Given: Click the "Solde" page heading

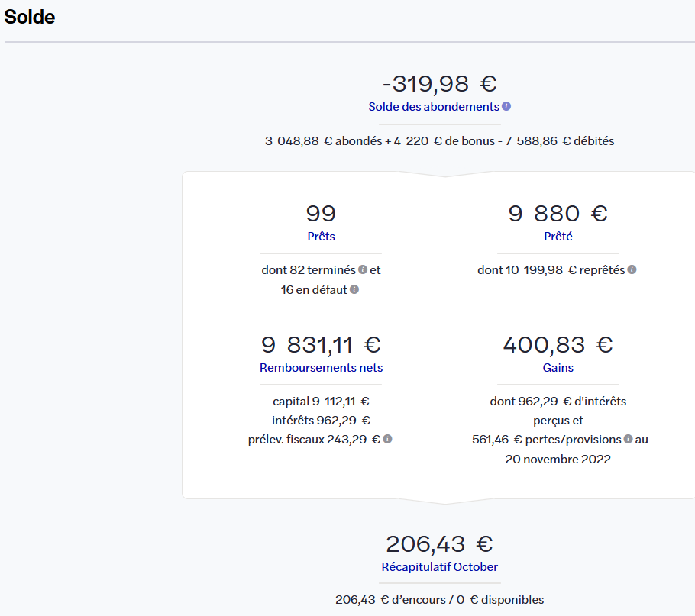Looking at the screenshot, I should point(30,17).
